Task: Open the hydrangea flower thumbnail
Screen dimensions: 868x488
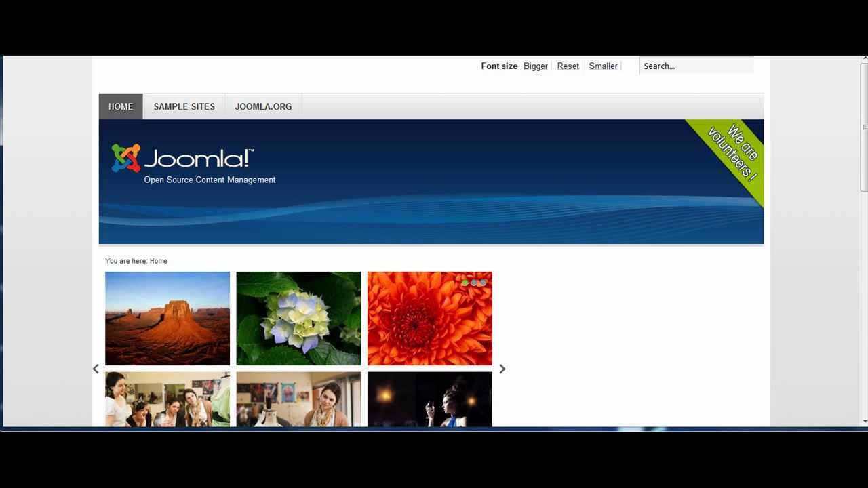Action: pos(298,319)
